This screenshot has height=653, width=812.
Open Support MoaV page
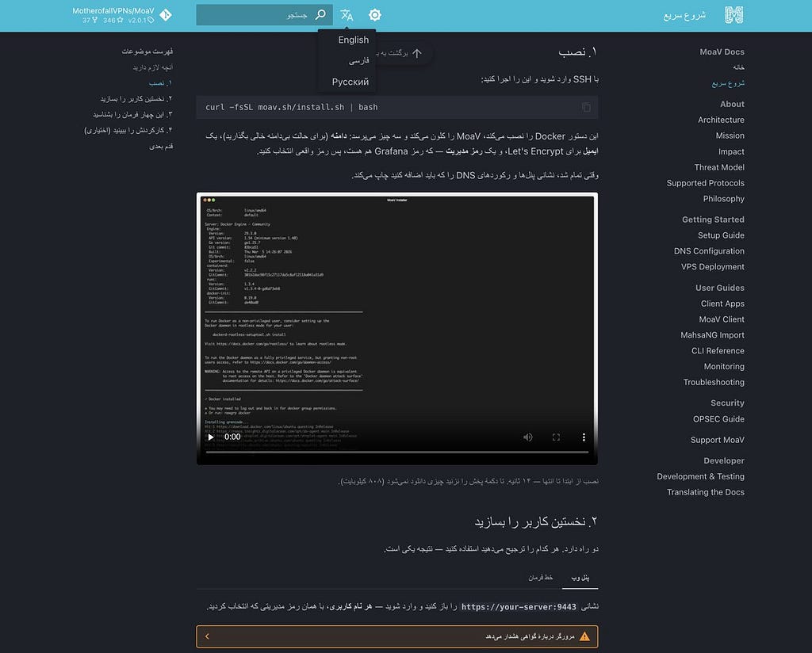click(x=717, y=440)
